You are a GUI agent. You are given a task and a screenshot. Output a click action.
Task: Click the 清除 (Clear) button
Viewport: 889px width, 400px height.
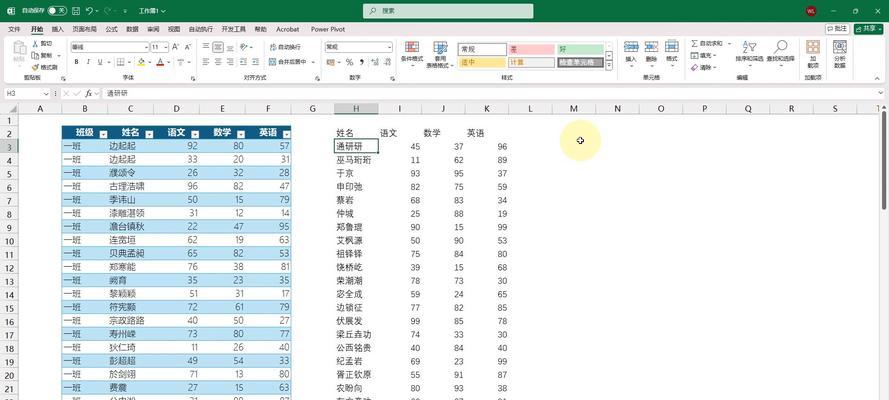click(704, 67)
